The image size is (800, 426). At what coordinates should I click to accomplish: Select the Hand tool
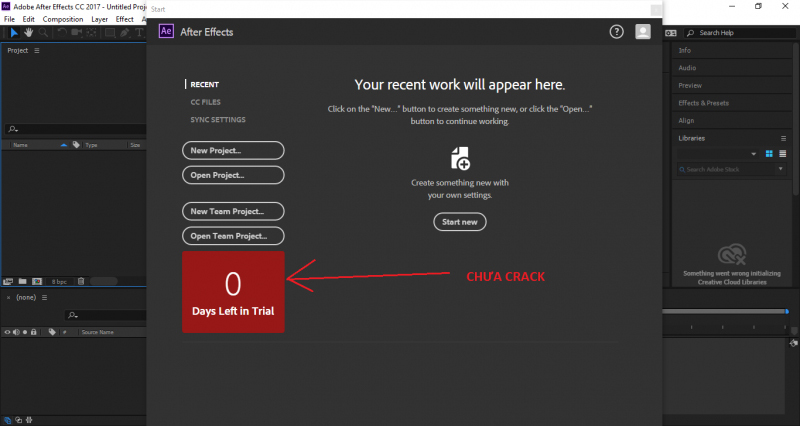[29, 33]
